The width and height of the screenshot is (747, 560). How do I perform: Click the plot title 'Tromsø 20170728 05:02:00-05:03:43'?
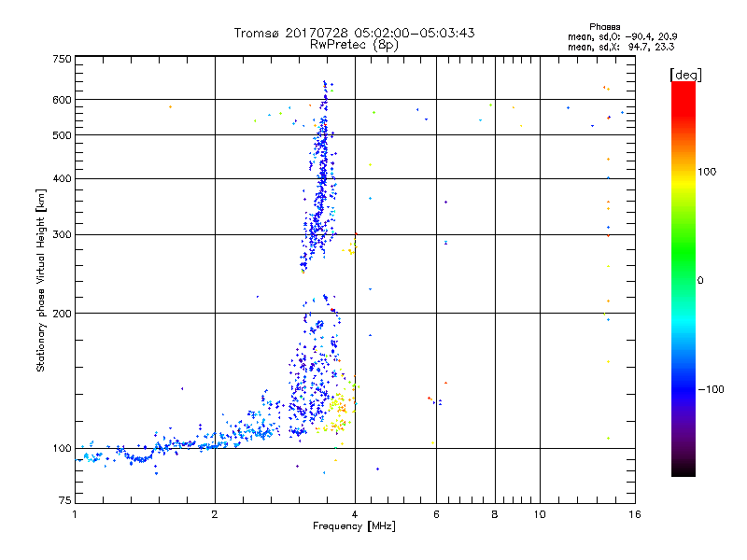354,33
